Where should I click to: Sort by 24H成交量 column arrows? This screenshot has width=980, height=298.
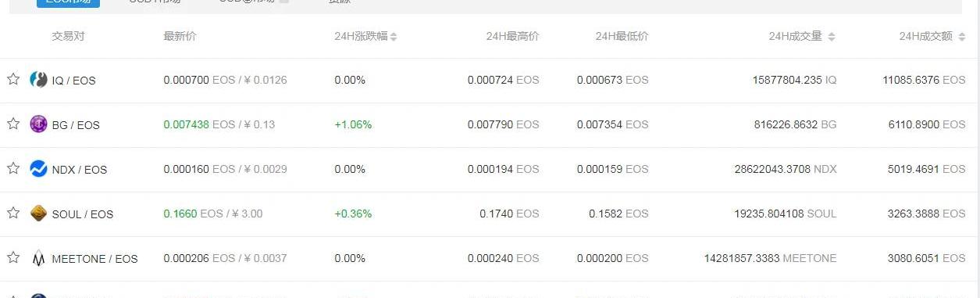832,37
